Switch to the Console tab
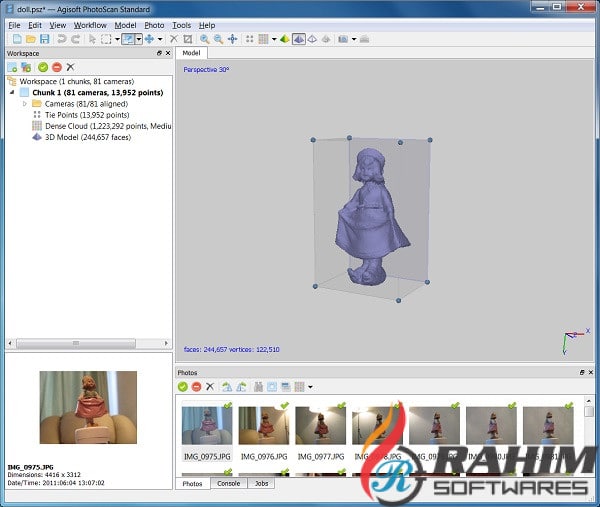This screenshot has width=600, height=507. 229,483
